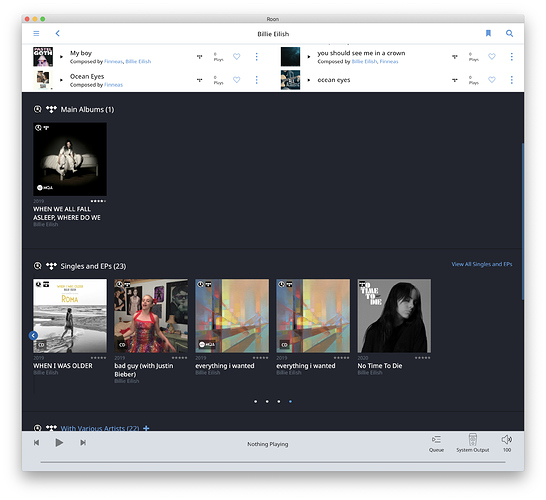Screen dimensions: 546x500
Task: Click TIDAL icon on you should see me in a crown row
Action: [x=455, y=57]
